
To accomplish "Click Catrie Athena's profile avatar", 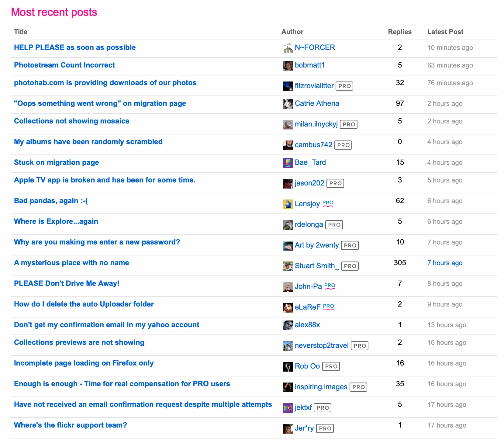I will tap(288, 104).
